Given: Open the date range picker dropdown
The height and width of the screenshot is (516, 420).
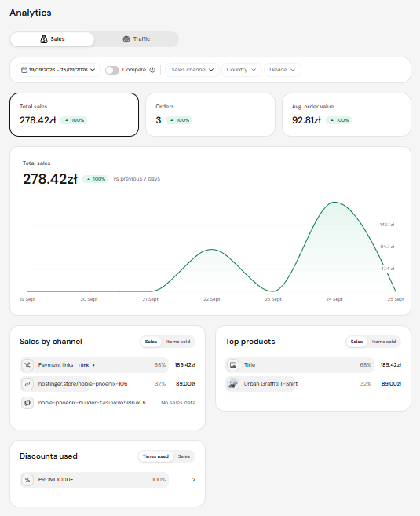Looking at the screenshot, I should pyautogui.click(x=58, y=70).
